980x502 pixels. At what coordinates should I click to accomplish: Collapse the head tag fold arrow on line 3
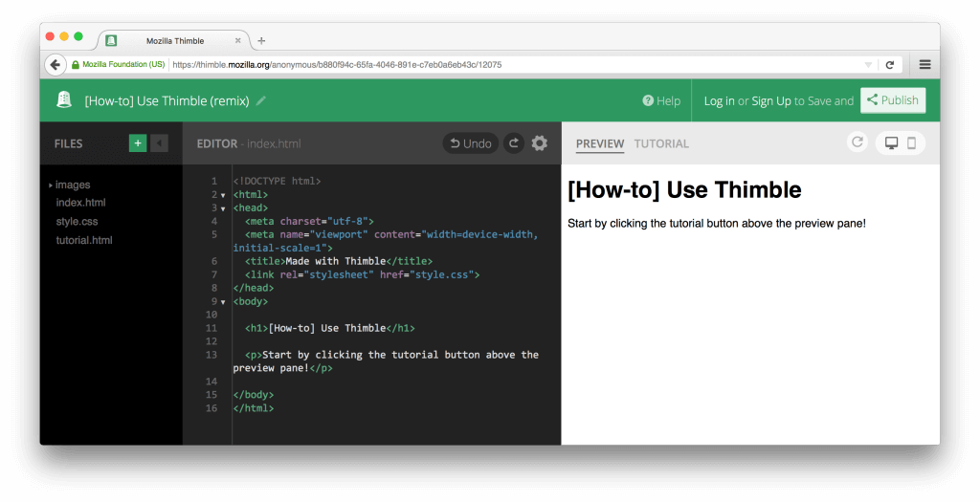pos(223,208)
